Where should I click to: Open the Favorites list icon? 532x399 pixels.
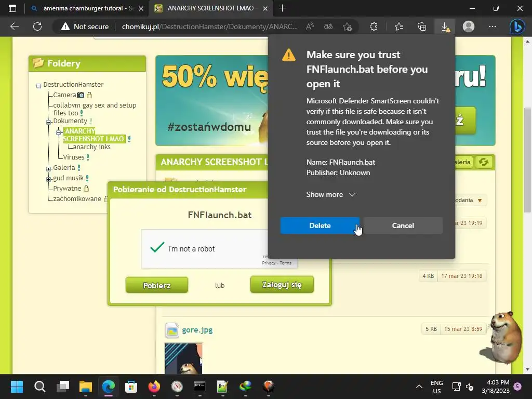tap(399, 26)
